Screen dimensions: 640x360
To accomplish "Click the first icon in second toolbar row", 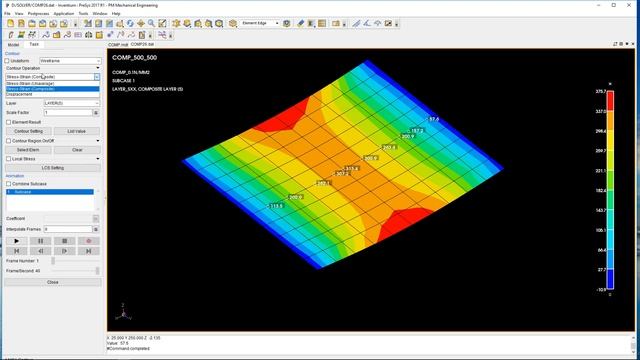I will (x=11, y=35).
